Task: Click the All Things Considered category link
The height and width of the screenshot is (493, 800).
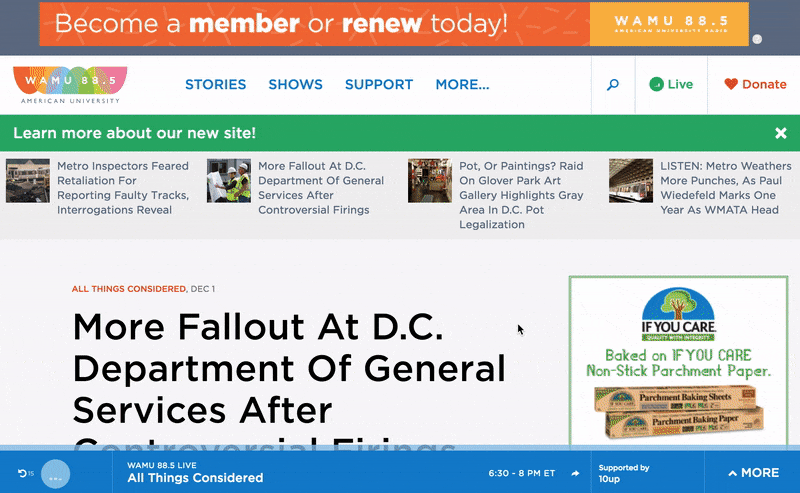Action: (128, 289)
